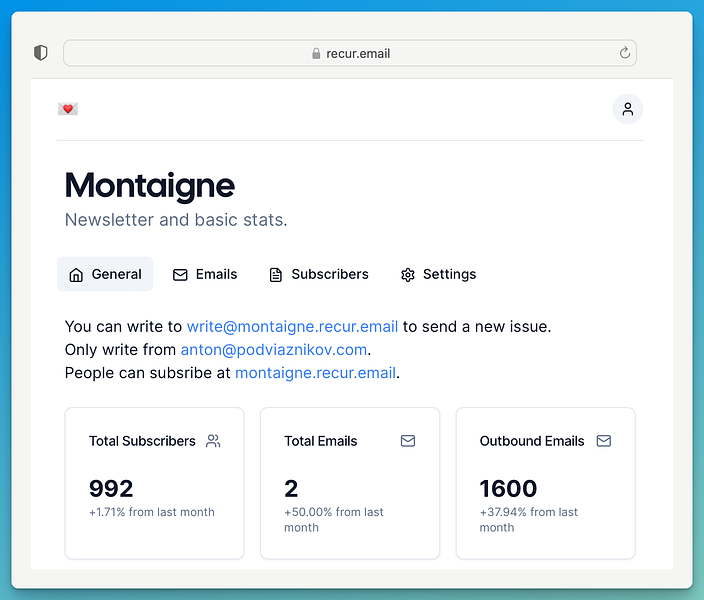Switch to the Emails tab

(205, 274)
